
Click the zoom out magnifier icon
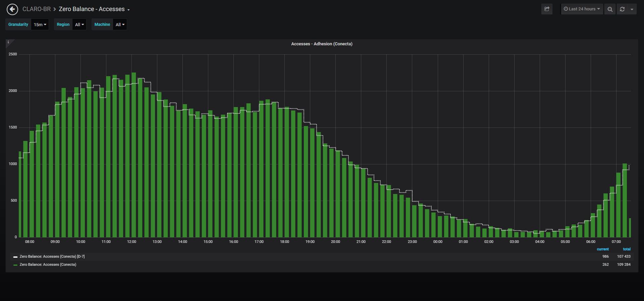[x=610, y=9]
